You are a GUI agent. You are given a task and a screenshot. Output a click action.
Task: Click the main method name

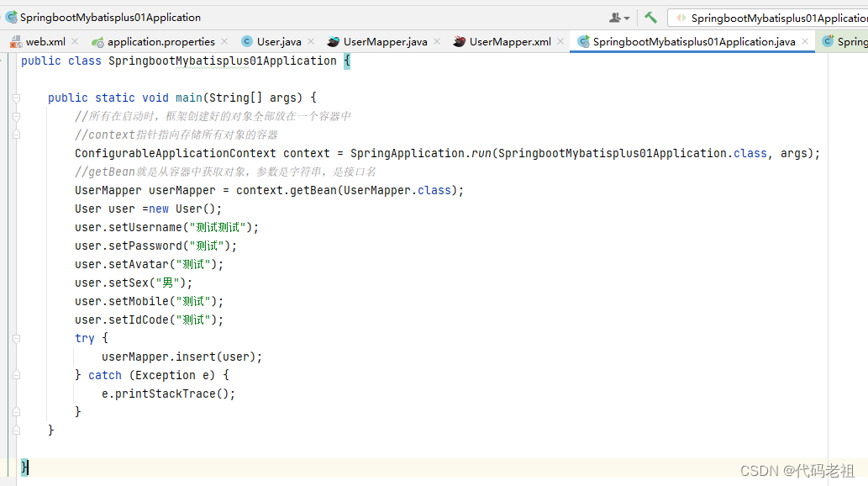tap(189, 98)
